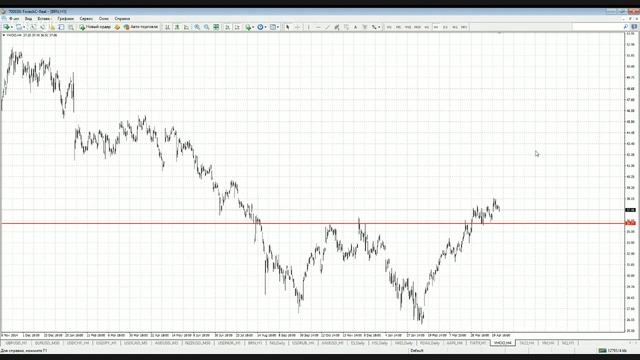Select the Cursor arrow tool
This screenshot has height=360, width=640.
click(288, 27)
